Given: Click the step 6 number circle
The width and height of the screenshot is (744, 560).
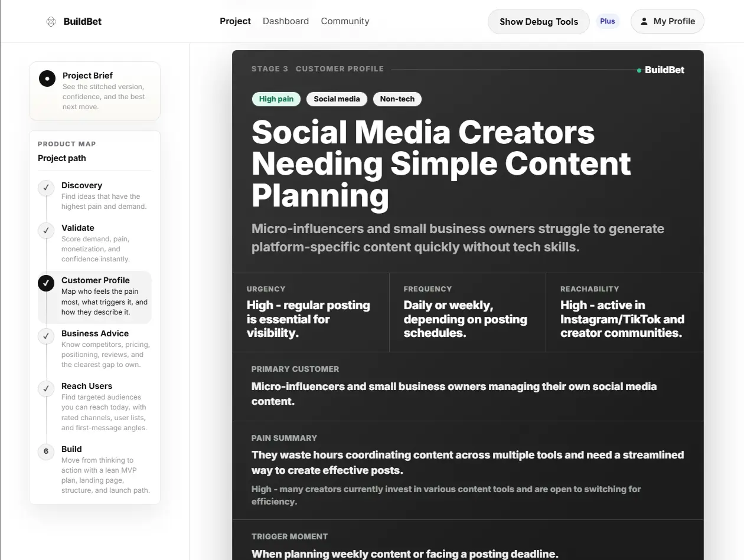Looking at the screenshot, I should pos(46,451).
